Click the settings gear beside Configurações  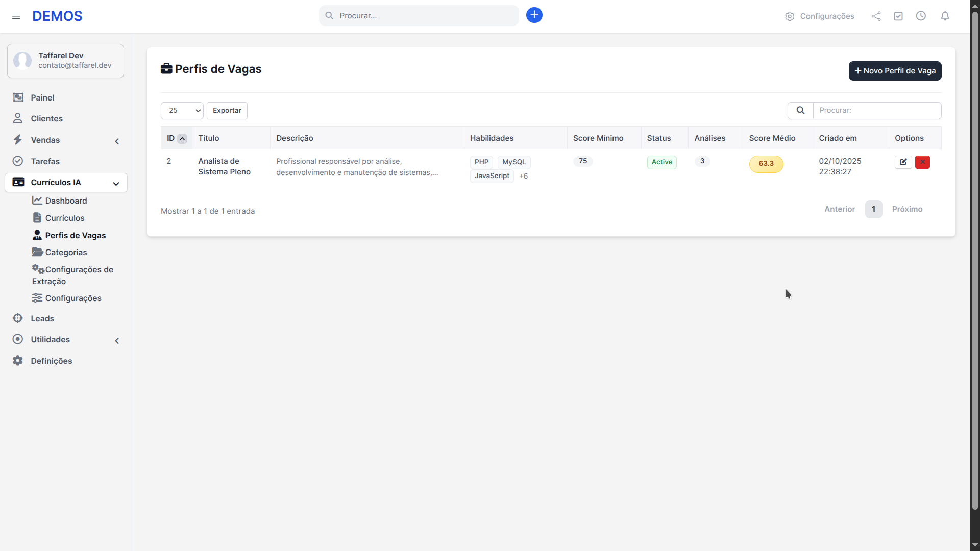pyautogui.click(x=790, y=16)
